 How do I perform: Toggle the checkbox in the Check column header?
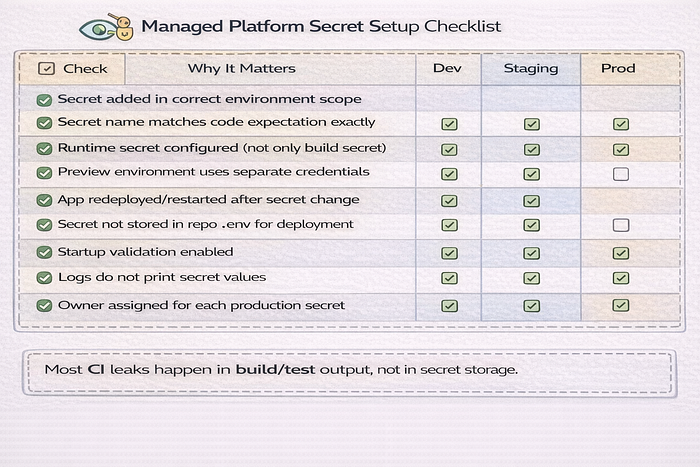[x=46, y=69]
